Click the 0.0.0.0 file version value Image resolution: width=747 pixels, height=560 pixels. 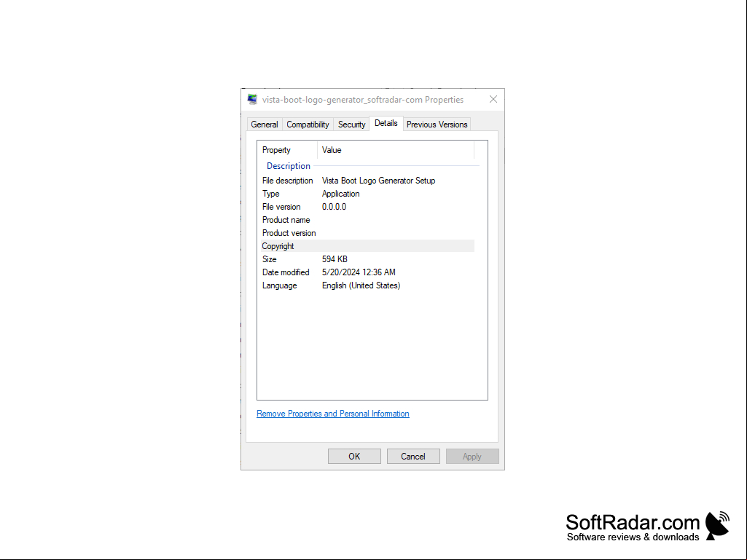334,207
